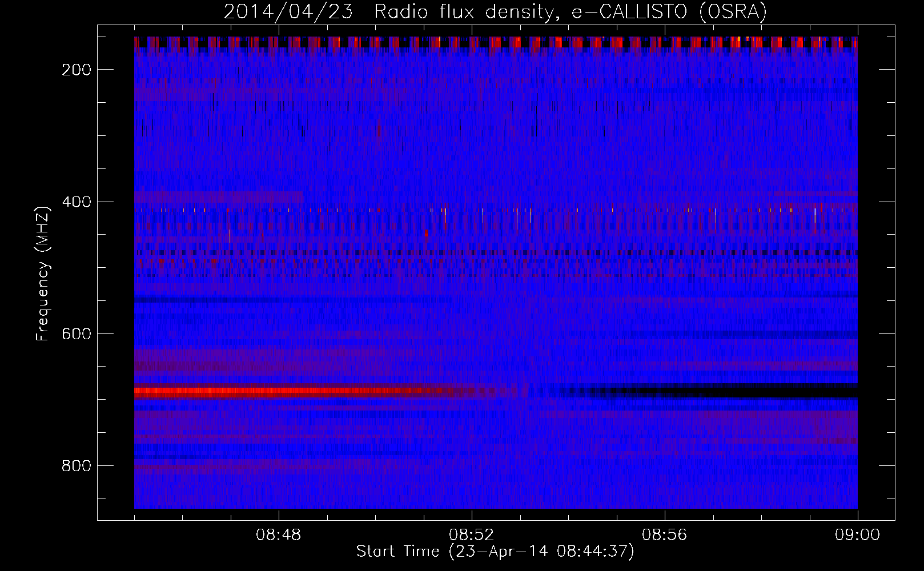This screenshot has width=924, height=571.
Task: Click the "200" frequency tick label
Action: [x=76, y=70]
